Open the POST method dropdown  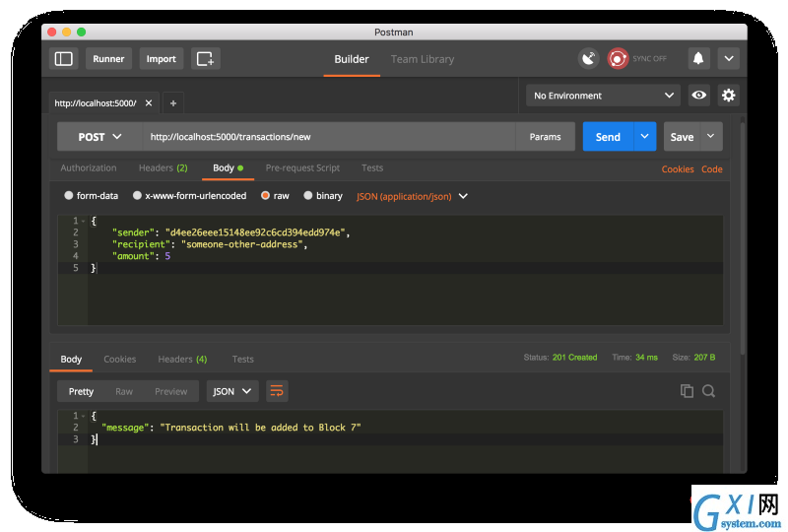pos(99,137)
